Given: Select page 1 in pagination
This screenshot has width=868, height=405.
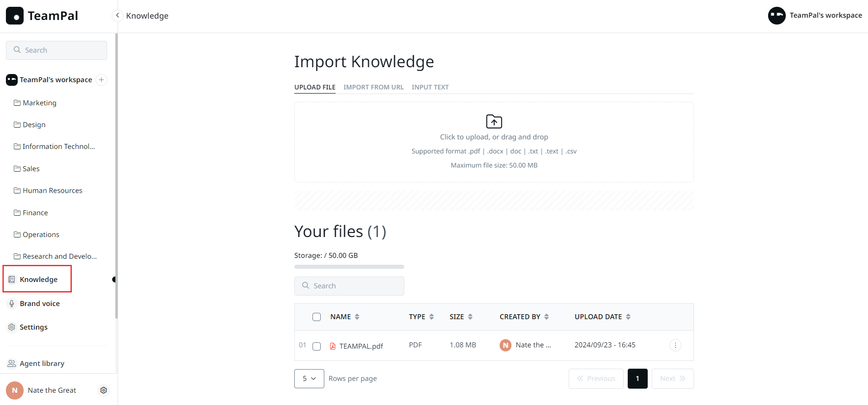Looking at the screenshot, I should (638, 379).
